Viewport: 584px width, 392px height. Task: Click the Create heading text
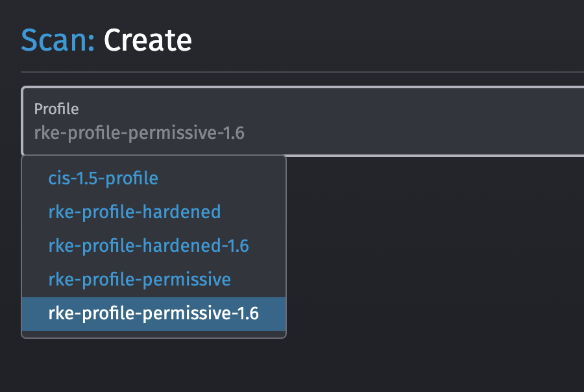click(x=147, y=40)
